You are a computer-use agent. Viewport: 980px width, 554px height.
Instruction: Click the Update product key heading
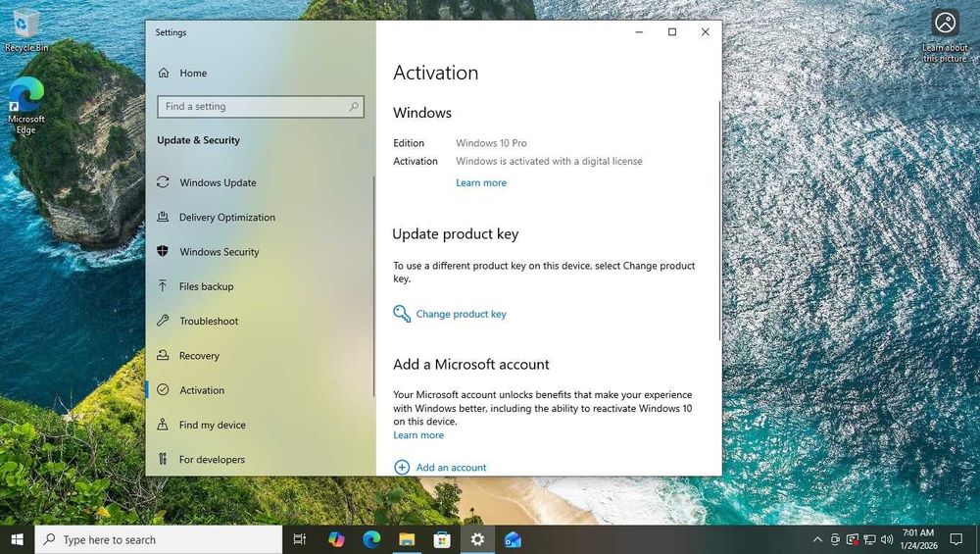[455, 233]
